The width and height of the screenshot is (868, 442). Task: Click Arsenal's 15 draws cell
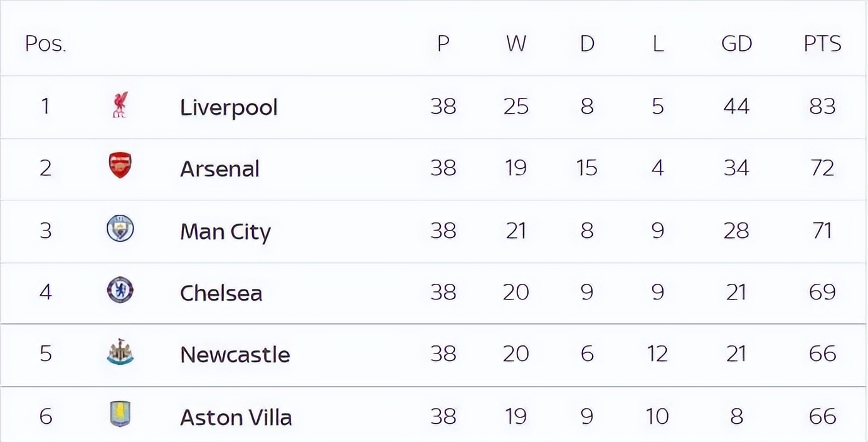(x=586, y=168)
